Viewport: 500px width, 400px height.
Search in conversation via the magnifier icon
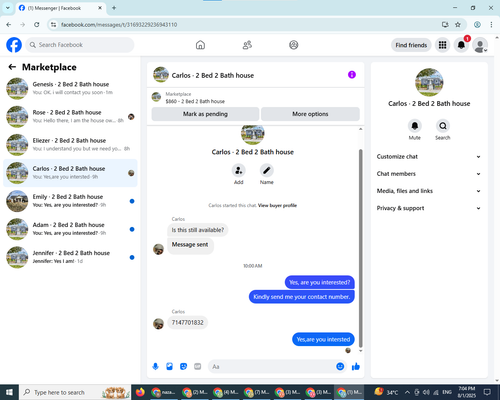(443, 126)
